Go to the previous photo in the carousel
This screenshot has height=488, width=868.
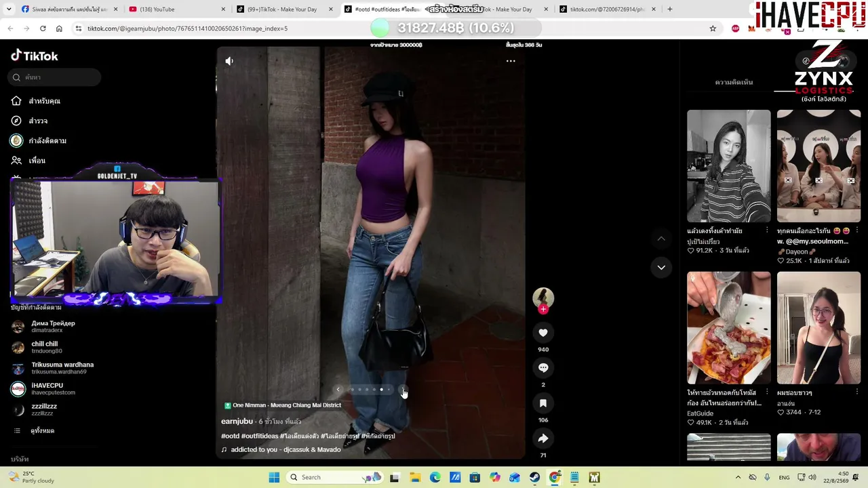(338, 390)
